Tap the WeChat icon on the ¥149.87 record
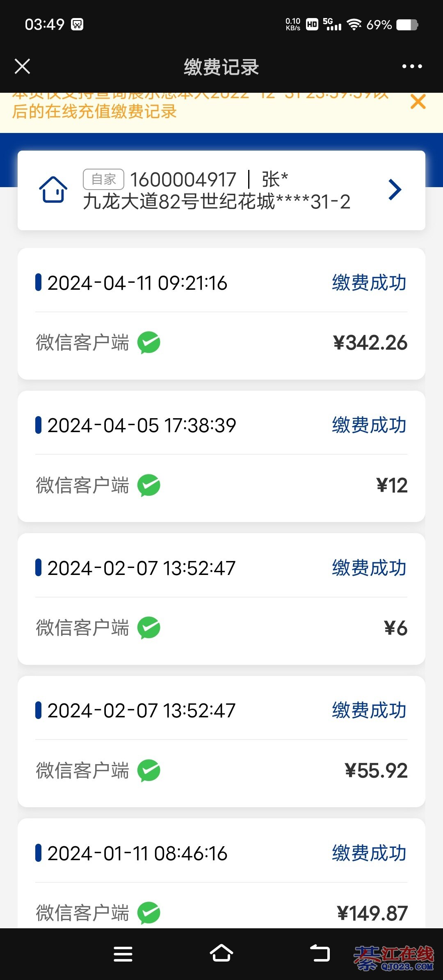The image size is (443, 980). 148,913
